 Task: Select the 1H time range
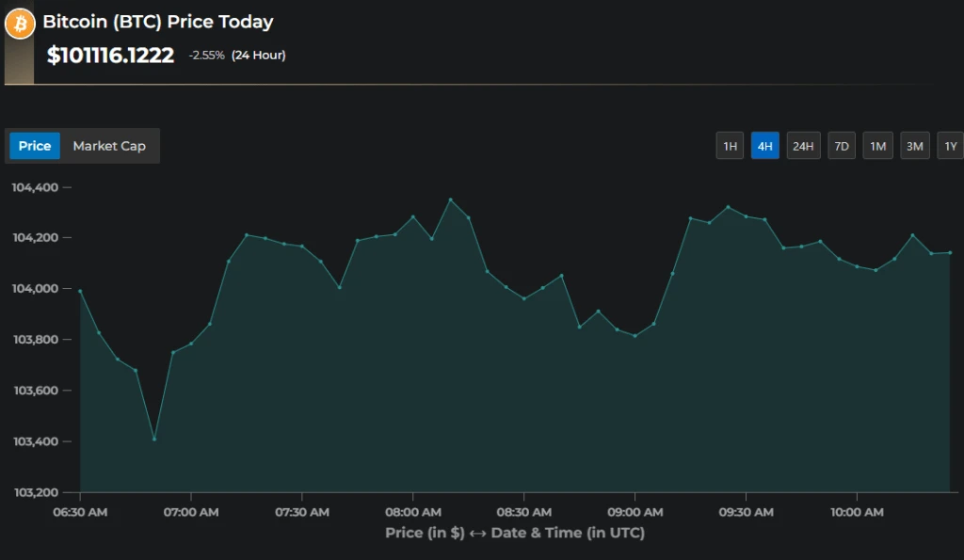pos(730,146)
